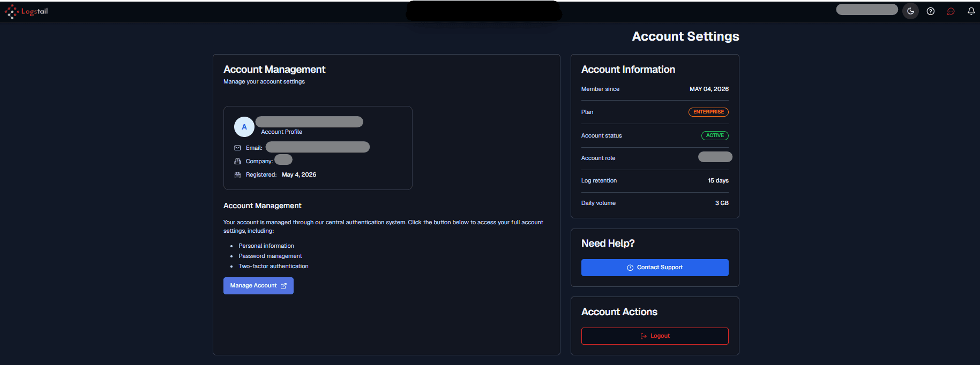
Task: Click the '3 GB' daily volume value
Action: [722, 203]
